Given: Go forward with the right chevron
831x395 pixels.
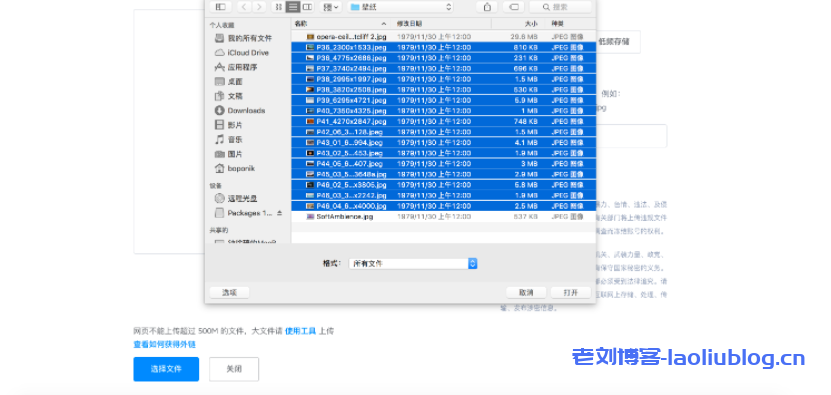Looking at the screenshot, I should coord(259,7).
